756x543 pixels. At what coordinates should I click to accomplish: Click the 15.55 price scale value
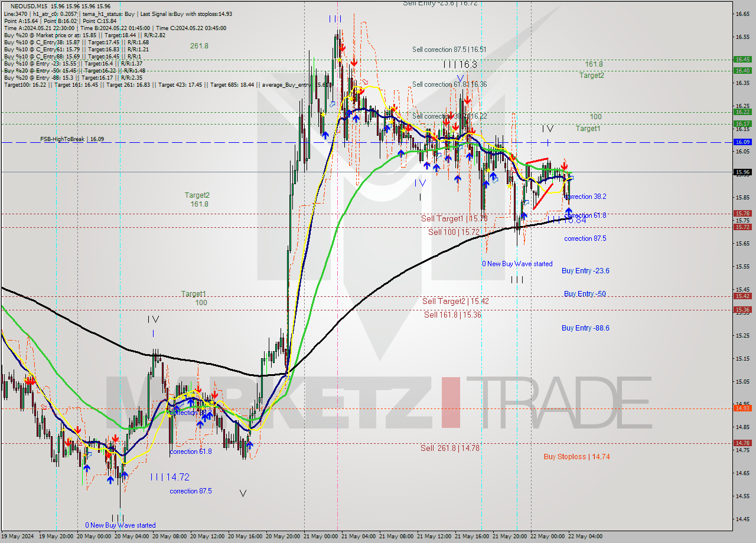tap(742, 266)
